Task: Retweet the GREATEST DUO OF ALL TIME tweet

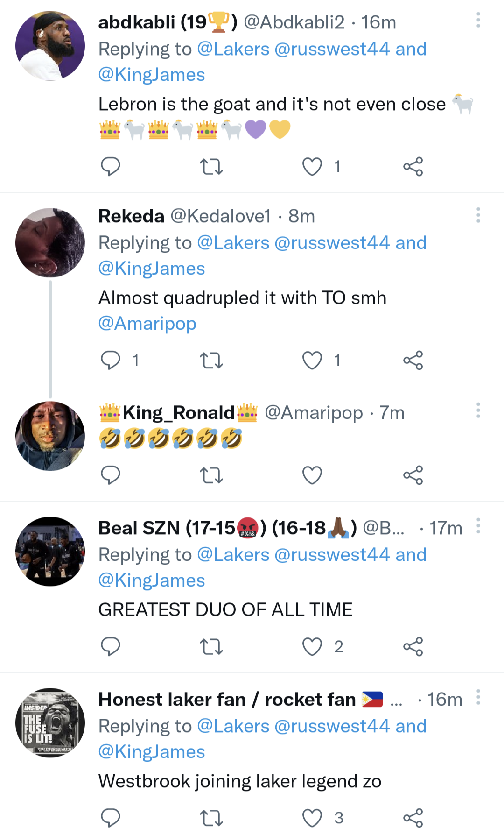Action: click(211, 647)
